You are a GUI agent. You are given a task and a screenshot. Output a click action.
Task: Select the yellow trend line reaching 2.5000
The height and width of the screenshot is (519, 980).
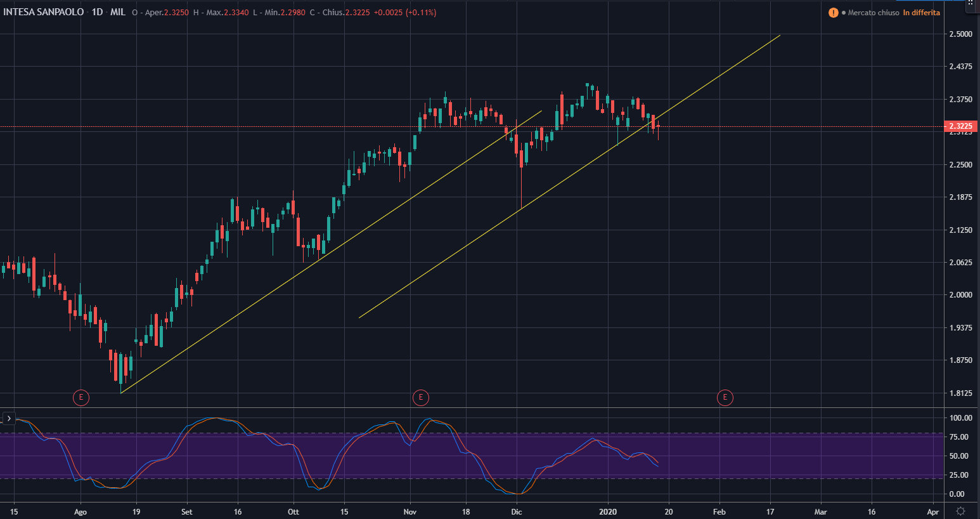pos(569,176)
